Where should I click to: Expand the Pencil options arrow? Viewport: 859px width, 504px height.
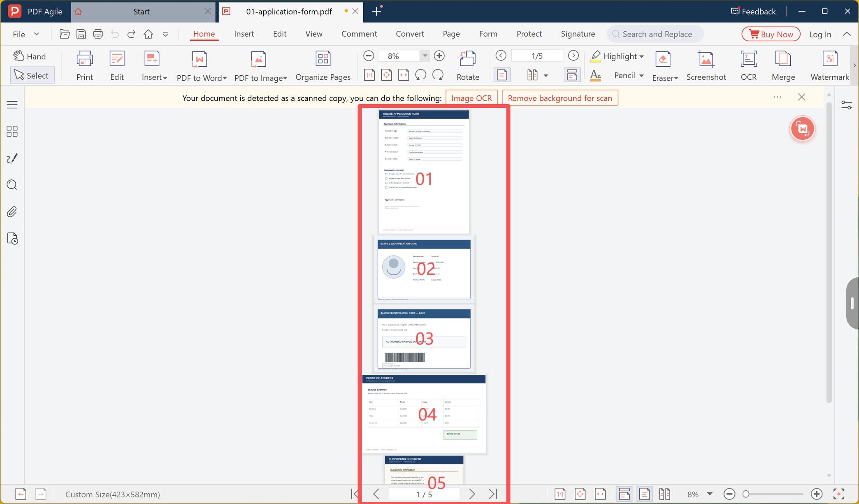641,75
